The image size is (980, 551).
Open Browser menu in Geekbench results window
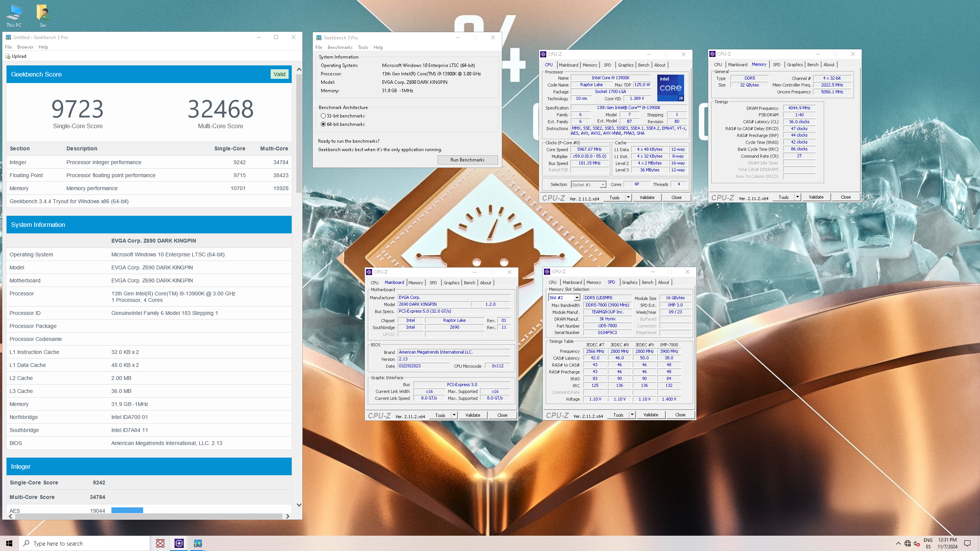click(25, 47)
